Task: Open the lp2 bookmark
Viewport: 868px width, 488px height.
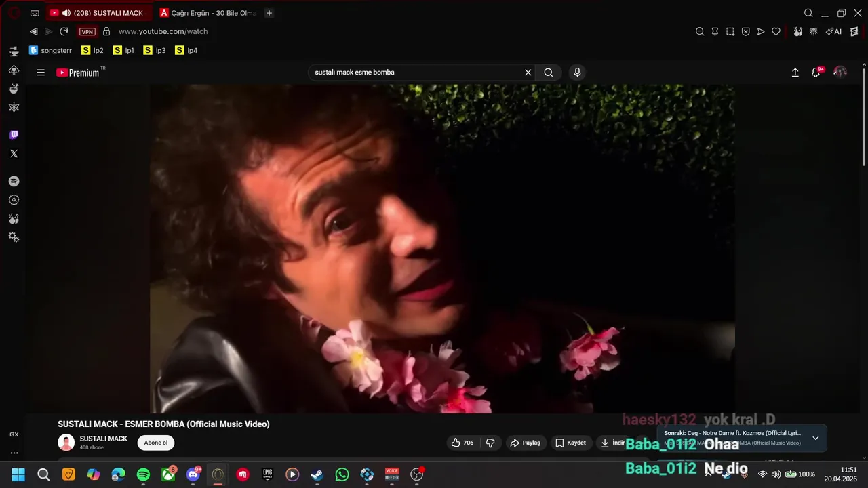Action: pos(93,50)
